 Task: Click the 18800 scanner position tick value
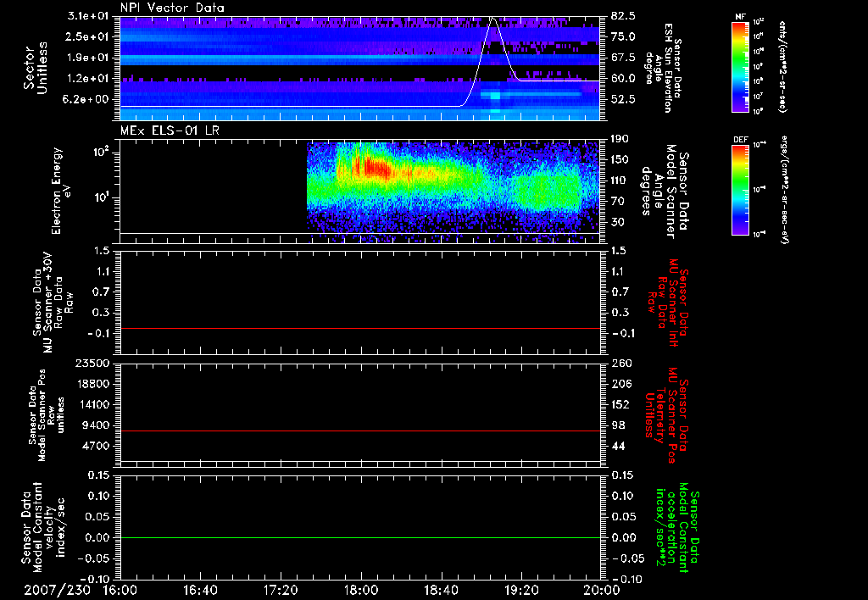click(x=92, y=384)
